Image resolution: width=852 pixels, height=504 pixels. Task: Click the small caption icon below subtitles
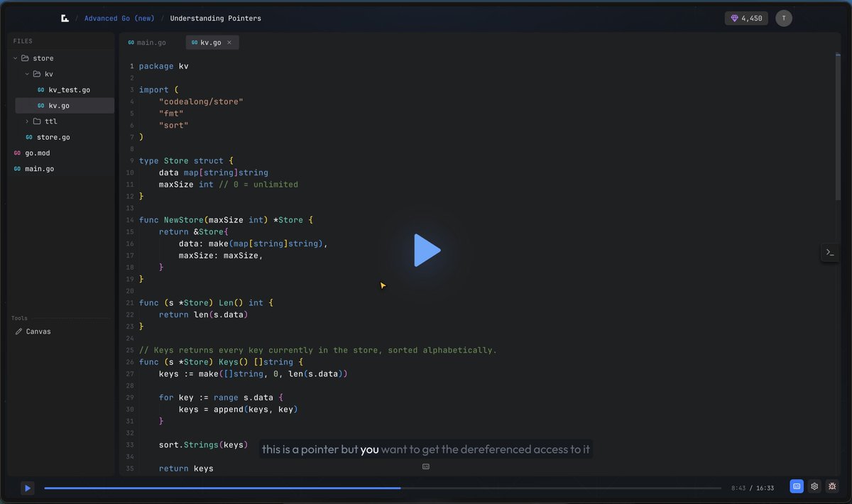coord(426,466)
